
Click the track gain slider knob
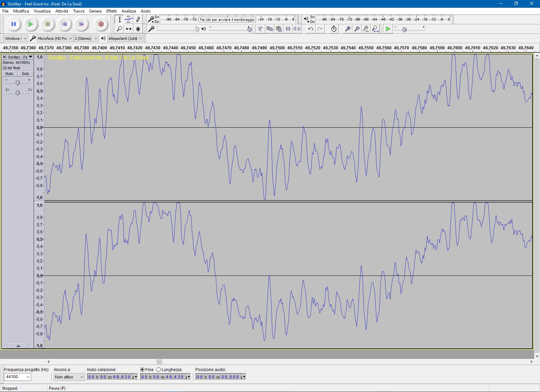[x=18, y=82]
